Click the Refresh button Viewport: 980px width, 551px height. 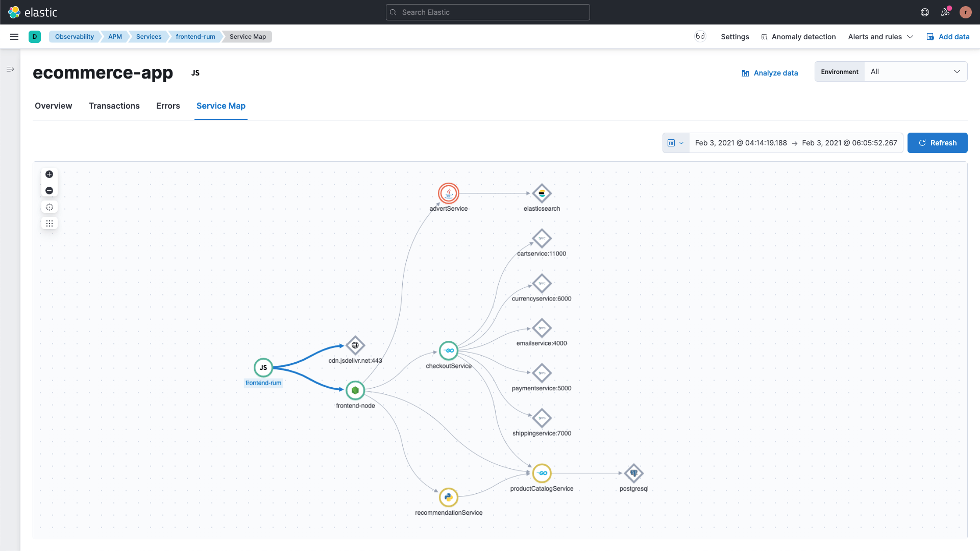point(938,143)
